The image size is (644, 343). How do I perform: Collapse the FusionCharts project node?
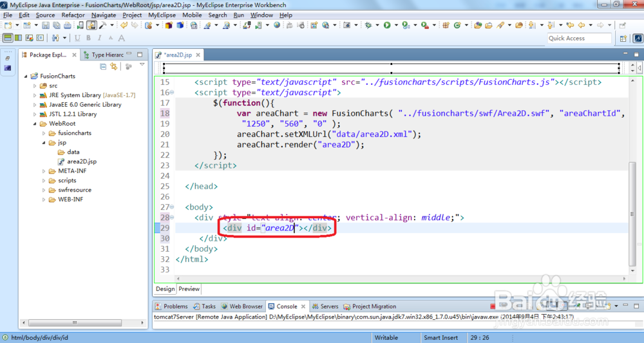click(x=26, y=77)
